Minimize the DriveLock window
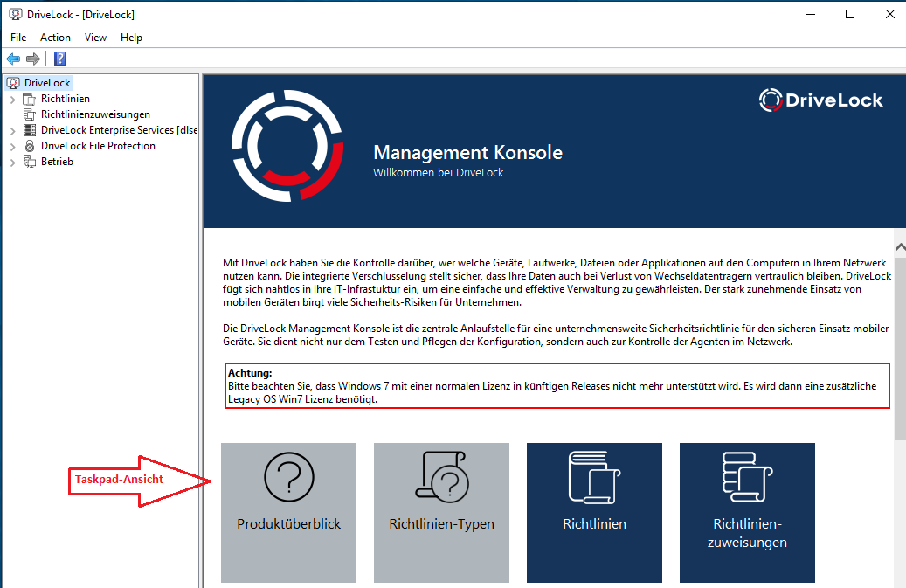906x588 pixels. [x=811, y=15]
